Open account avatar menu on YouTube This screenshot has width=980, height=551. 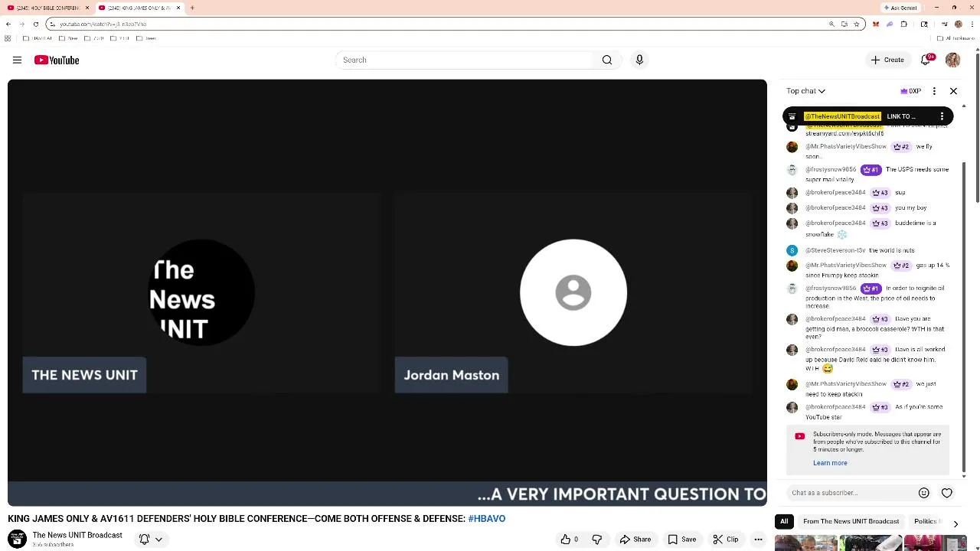(x=952, y=60)
